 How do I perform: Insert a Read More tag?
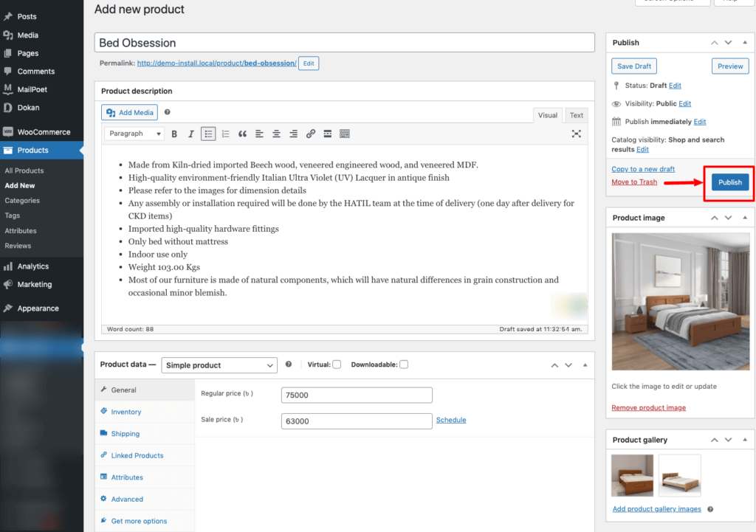pos(327,134)
